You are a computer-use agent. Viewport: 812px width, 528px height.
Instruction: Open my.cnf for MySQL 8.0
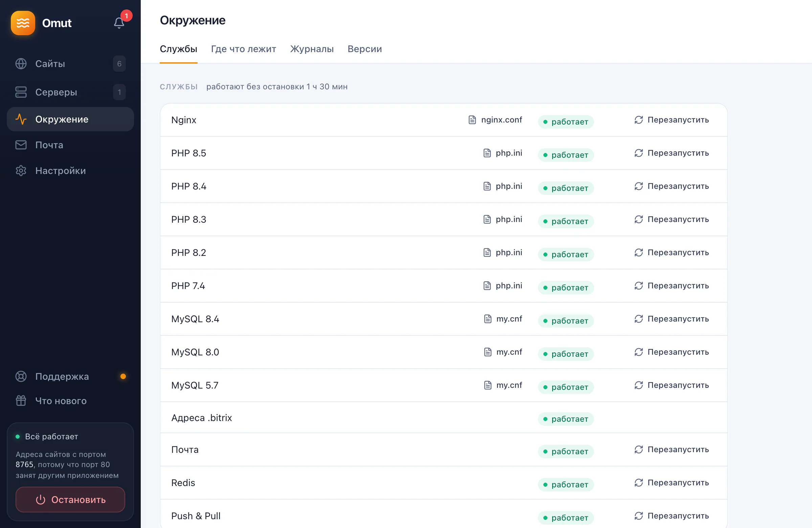point(503,352)
